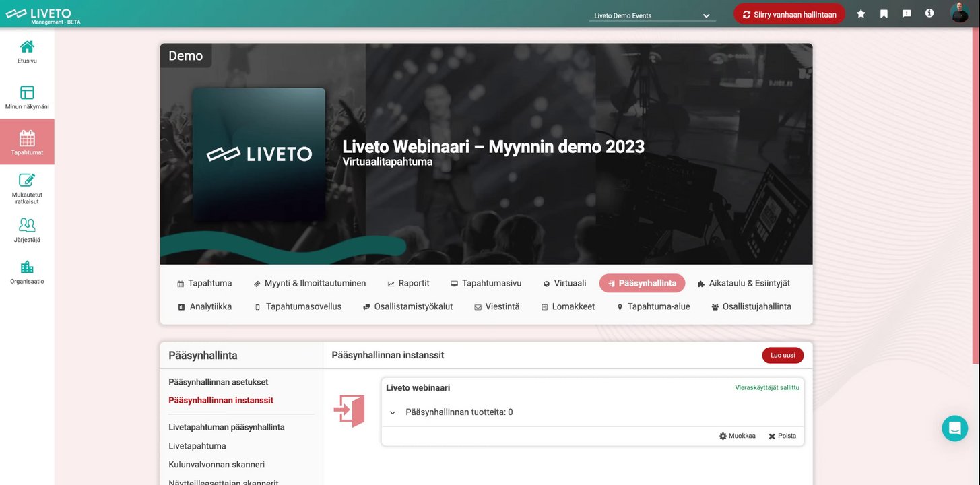Open Myynti & Ilmoittautuminen tab
Viewport: 980px width, 485px height.
coord(310,284)
